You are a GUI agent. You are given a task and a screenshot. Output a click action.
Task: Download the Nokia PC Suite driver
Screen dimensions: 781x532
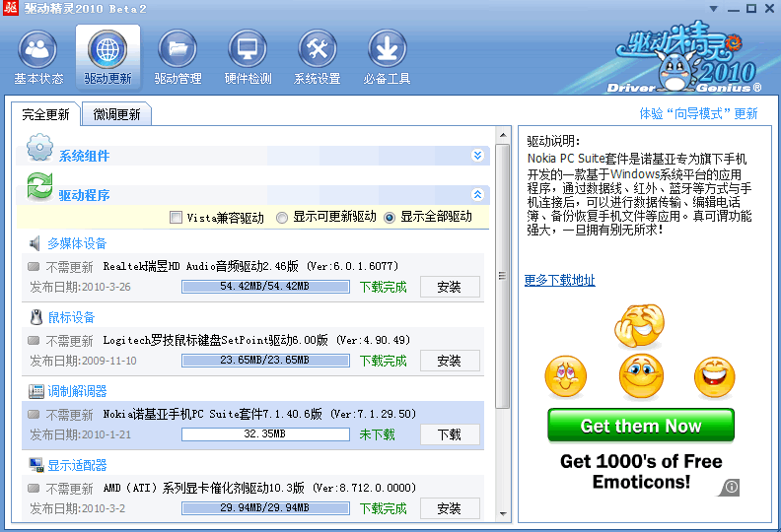click(450, 434)
